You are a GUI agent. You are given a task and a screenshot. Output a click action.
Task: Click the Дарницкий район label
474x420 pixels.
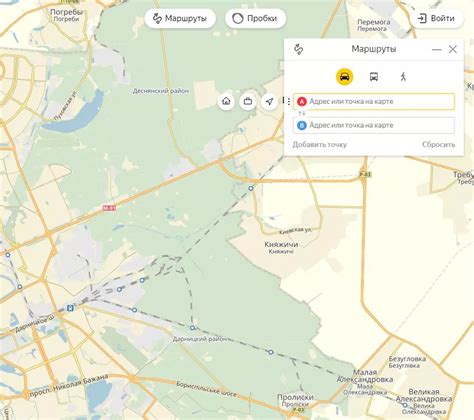pos(200,339)
